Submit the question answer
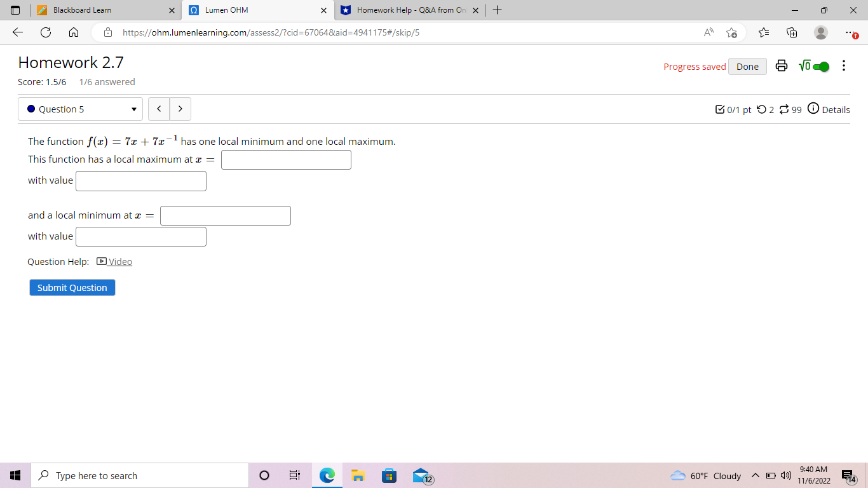868x488 pixels. (x=72, y=287)
